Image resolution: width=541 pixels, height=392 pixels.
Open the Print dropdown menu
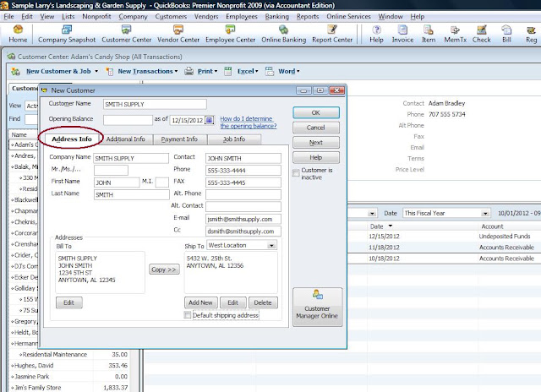click(216, 71)
